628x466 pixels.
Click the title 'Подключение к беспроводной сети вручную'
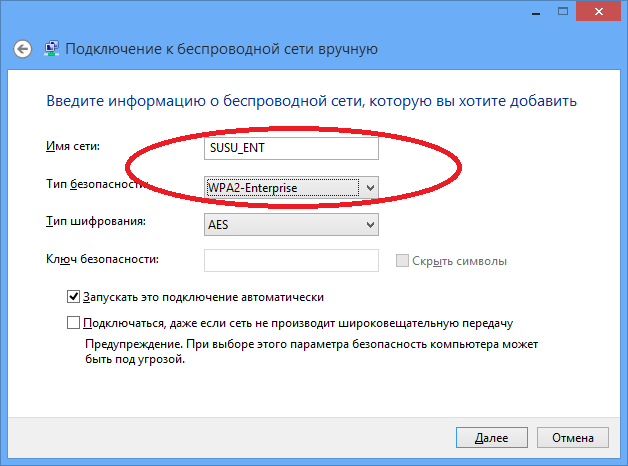pos(221,49)
